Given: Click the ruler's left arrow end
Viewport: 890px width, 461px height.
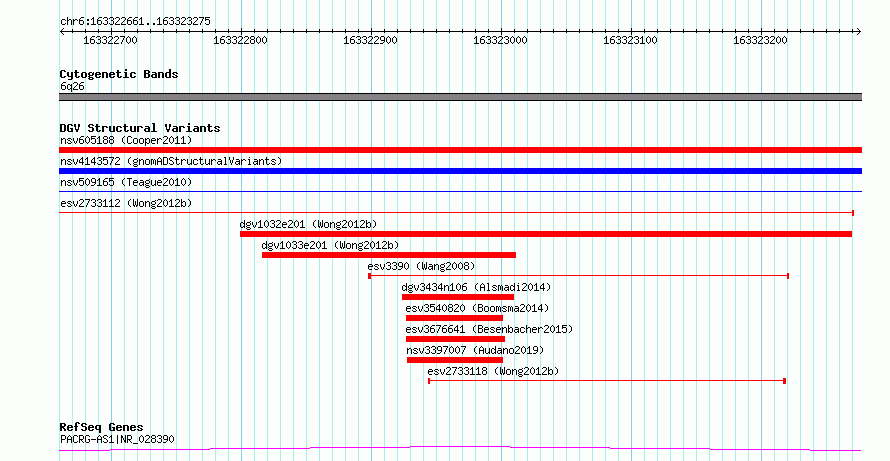Looking at the screenshot, I should tap(62, 31).
